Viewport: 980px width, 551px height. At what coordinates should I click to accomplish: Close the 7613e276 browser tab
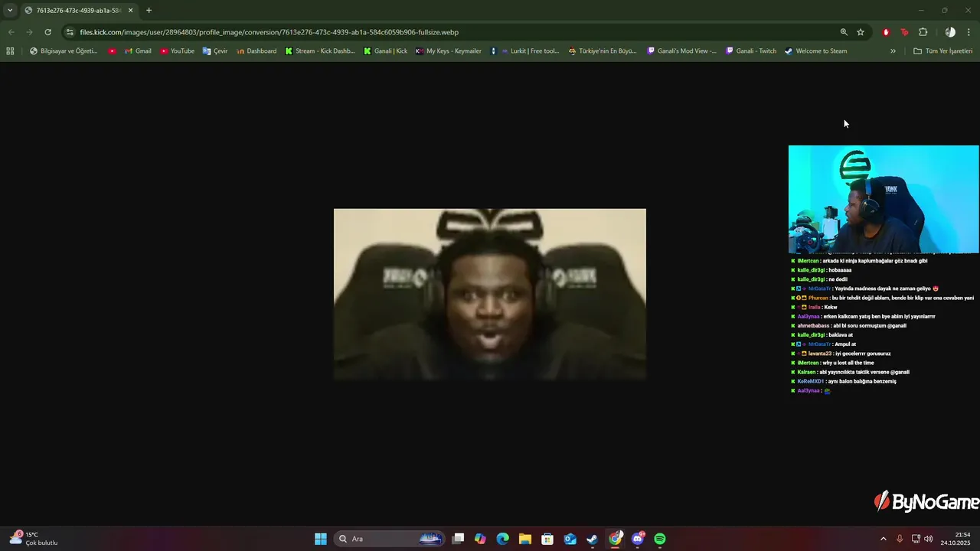[130, 10]
